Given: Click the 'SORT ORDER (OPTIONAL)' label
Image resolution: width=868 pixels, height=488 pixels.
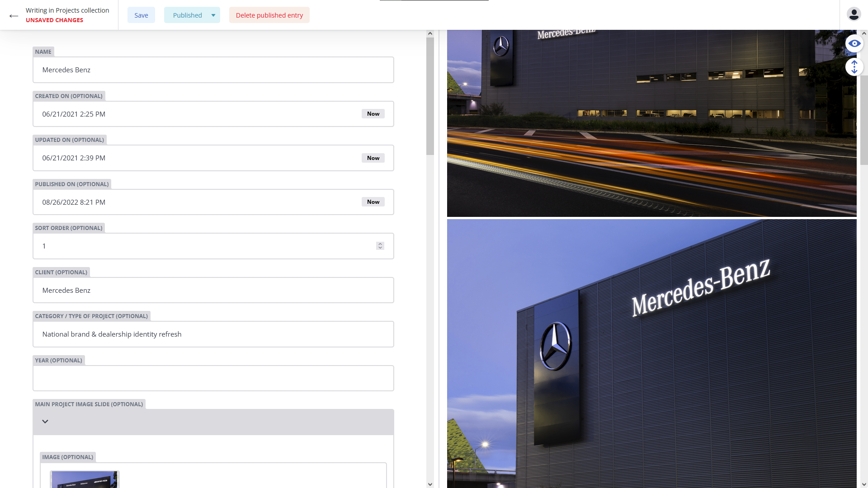Looking at the screenshot, I should coord(69,228).
